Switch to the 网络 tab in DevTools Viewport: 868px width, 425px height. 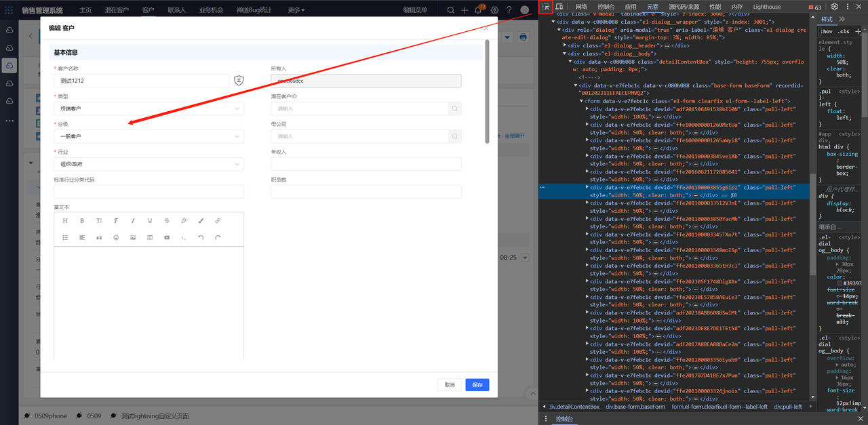(581, 7)
